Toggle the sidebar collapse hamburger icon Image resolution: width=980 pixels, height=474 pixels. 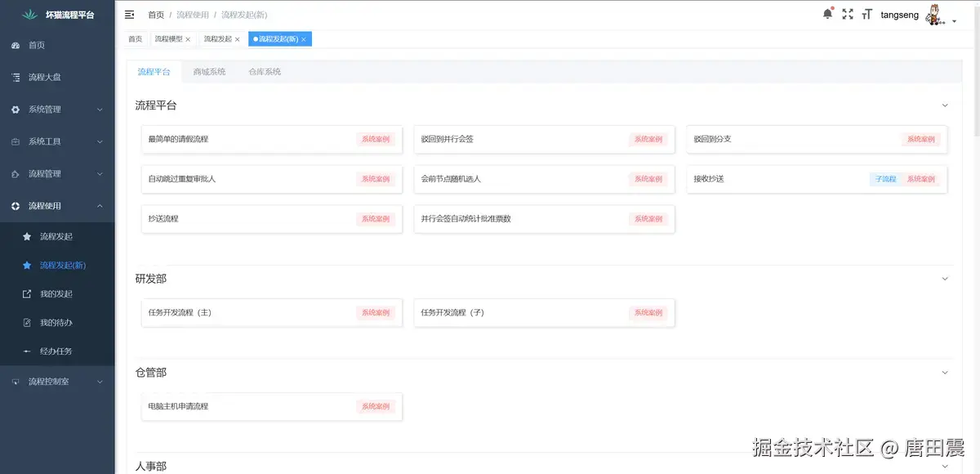pyautogui.click(x=130, y=15)
